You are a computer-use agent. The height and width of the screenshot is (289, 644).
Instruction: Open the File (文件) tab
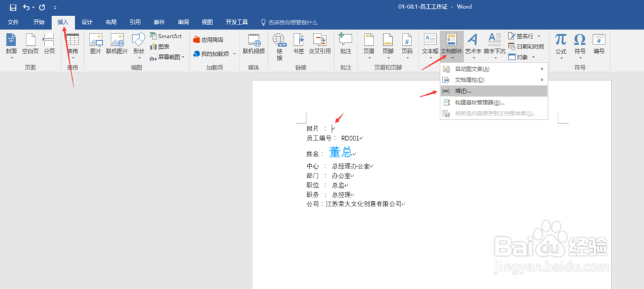[13, 22]
